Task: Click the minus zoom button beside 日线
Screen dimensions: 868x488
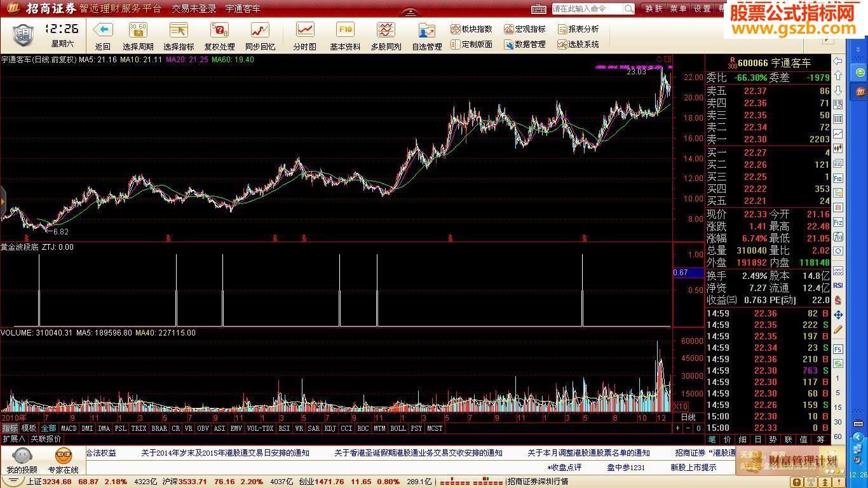Action: [x=688, y=428]
